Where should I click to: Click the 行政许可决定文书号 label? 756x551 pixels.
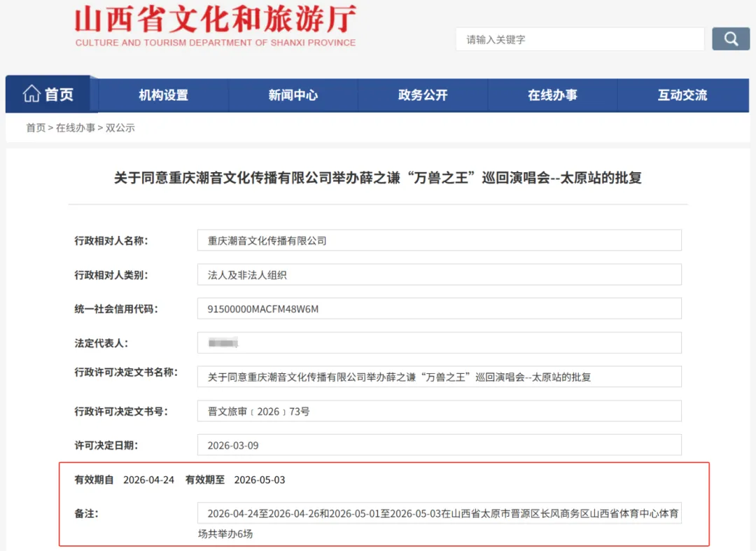pos(120,411)
